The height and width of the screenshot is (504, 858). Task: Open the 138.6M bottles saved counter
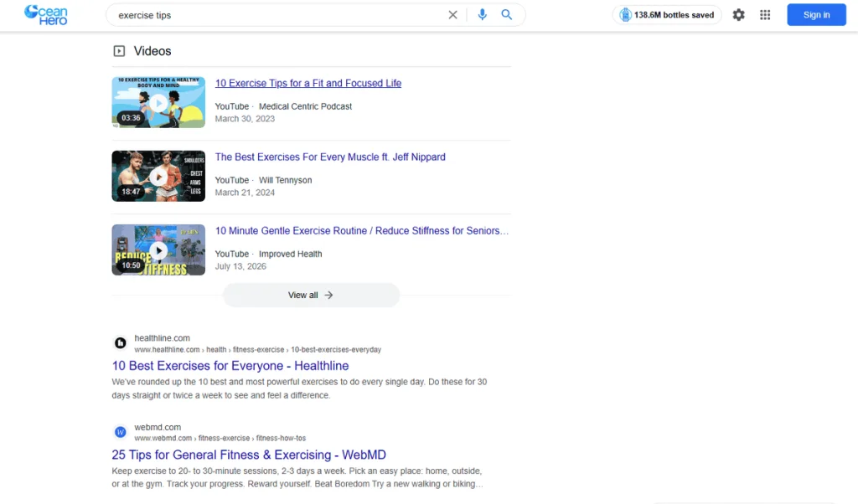point(666,15)
